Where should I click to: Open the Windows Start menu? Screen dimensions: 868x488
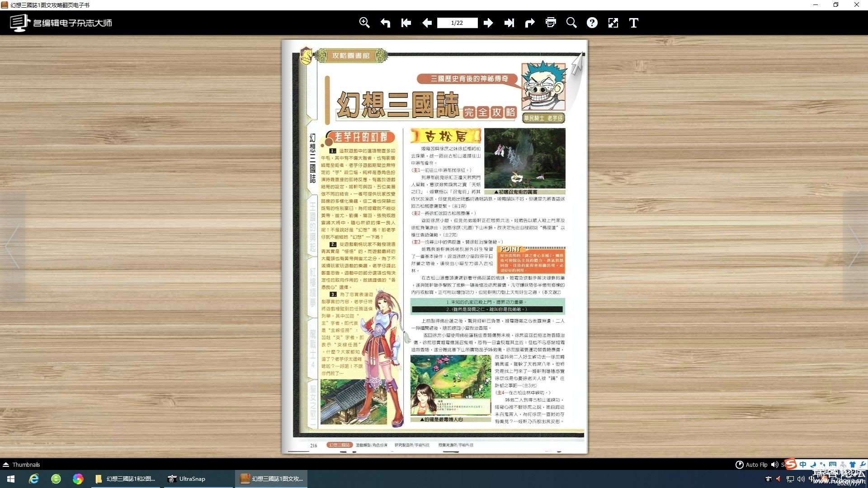coord(11,479)
